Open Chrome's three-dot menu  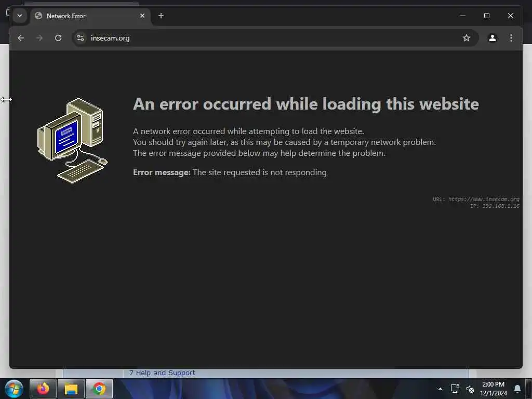coord(511,38)
